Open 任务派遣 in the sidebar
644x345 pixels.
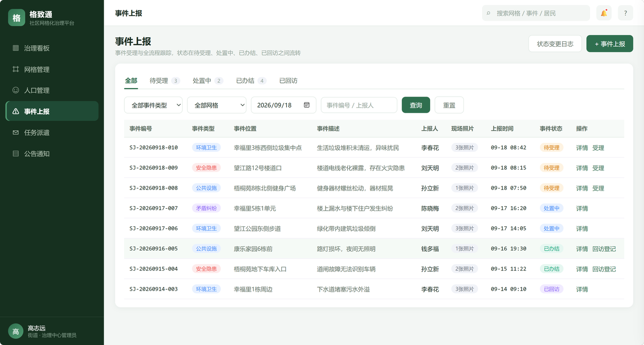[x=52, y=133]
